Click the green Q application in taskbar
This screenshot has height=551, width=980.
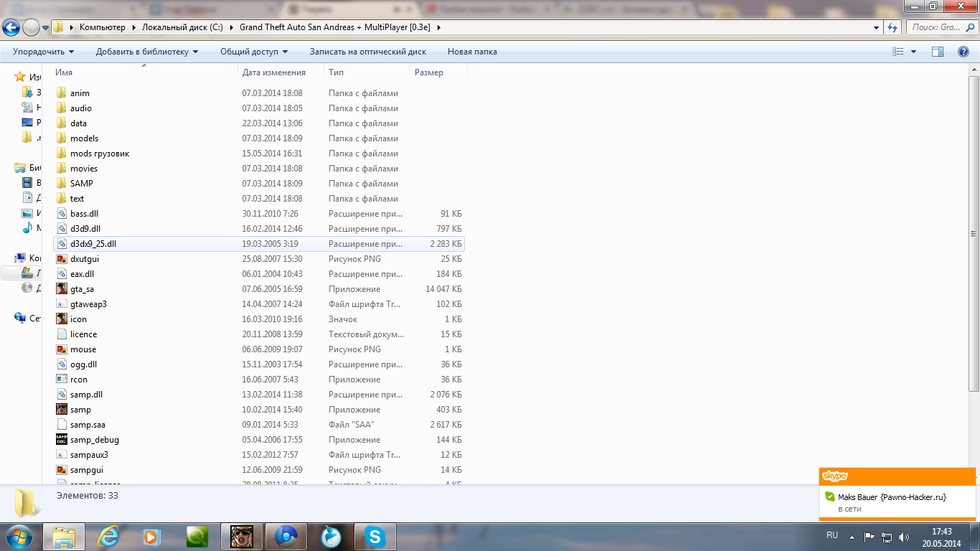tap(197, 536)
